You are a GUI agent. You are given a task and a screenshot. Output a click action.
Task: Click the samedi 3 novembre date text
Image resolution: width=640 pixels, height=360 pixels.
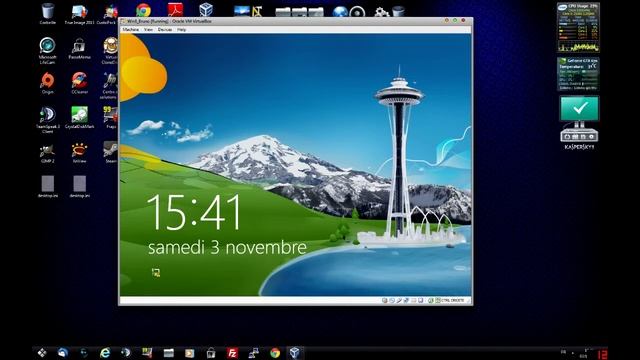[x=227, y=247]
